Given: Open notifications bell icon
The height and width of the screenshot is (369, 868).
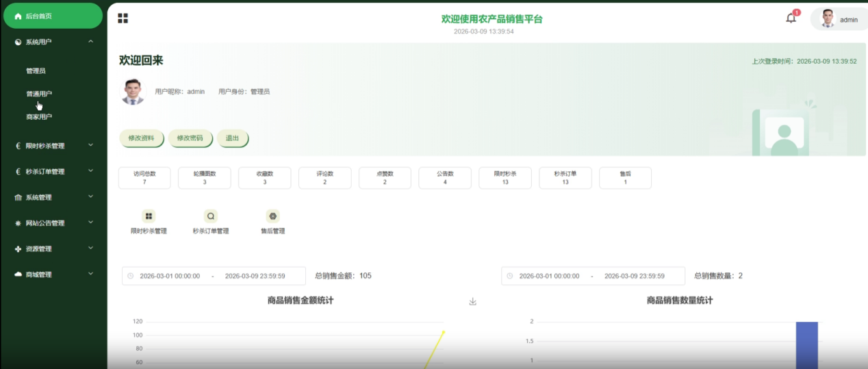Looking at the screenshot, I should coord(791,18).
